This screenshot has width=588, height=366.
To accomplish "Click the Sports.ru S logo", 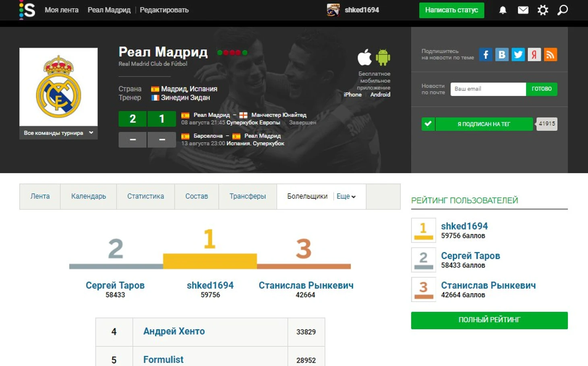I will click(27, 10).
